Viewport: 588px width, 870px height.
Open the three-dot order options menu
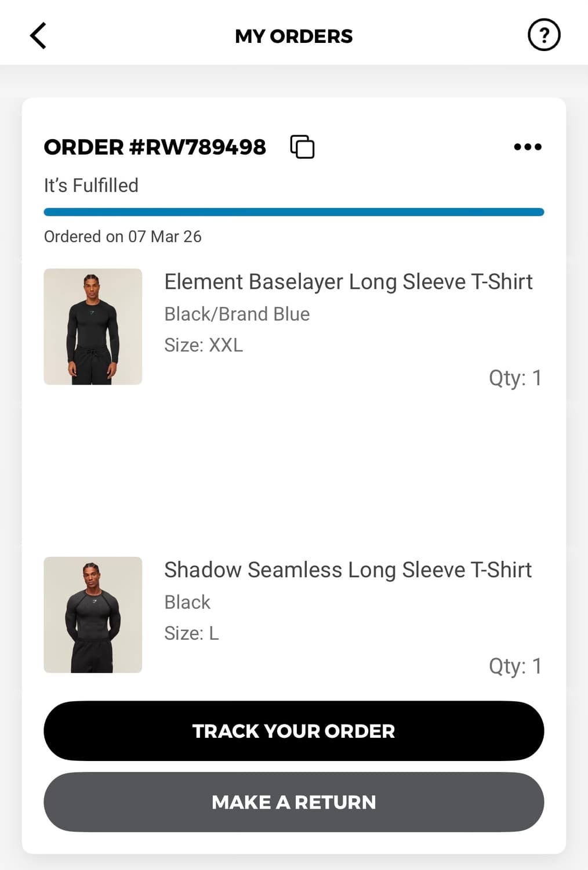coord(528,147)
